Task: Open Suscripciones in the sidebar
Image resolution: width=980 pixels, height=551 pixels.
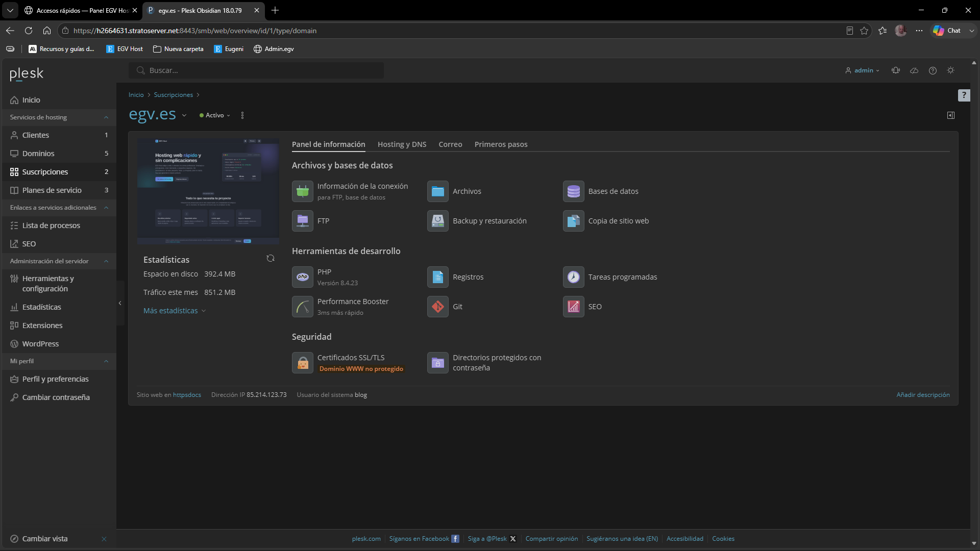Action: (x=59, y=172)
